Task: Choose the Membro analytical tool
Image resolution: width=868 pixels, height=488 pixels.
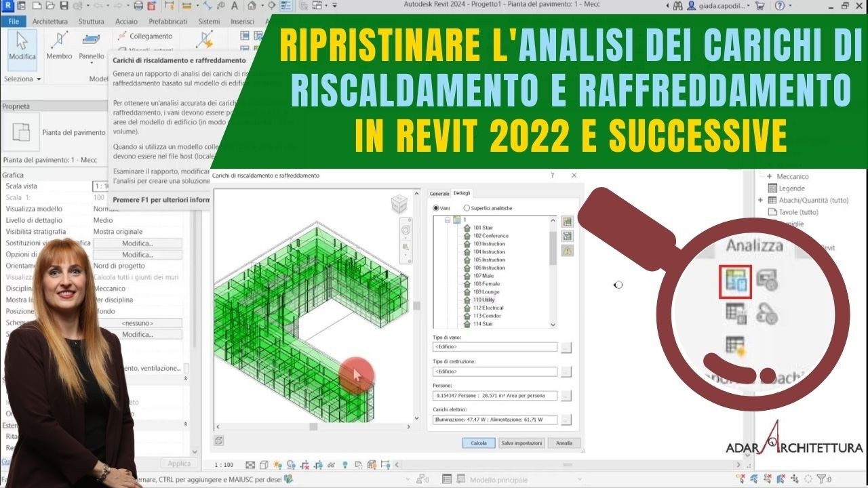Action: point(60,47)
